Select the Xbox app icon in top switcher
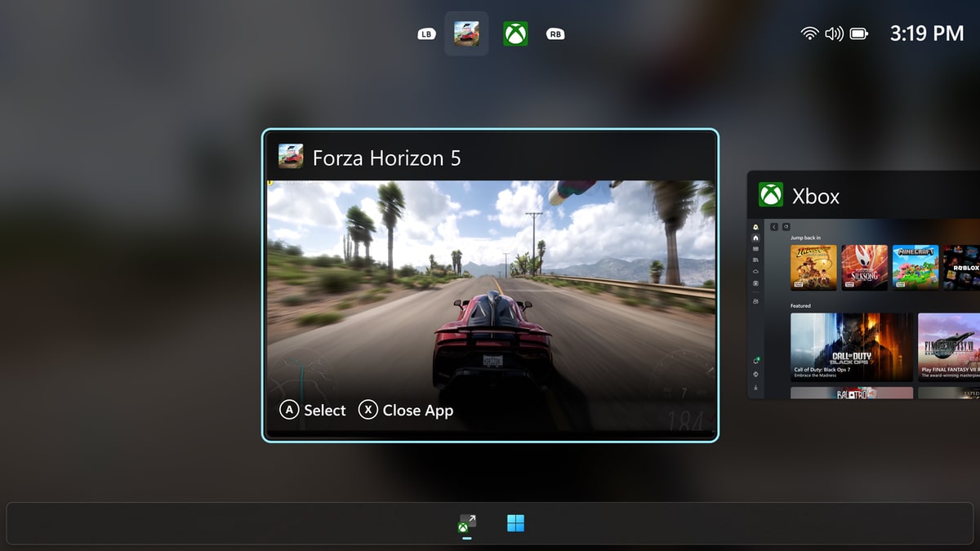The image size is (980, 551). point(515,33)
